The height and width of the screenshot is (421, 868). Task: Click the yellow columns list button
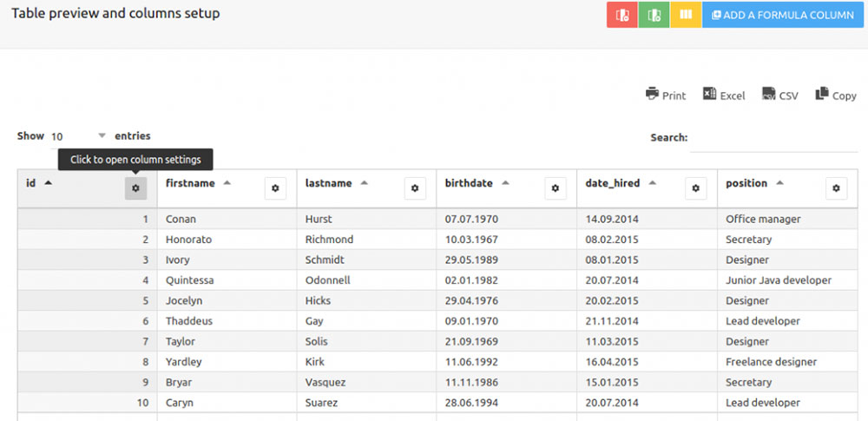686,15
